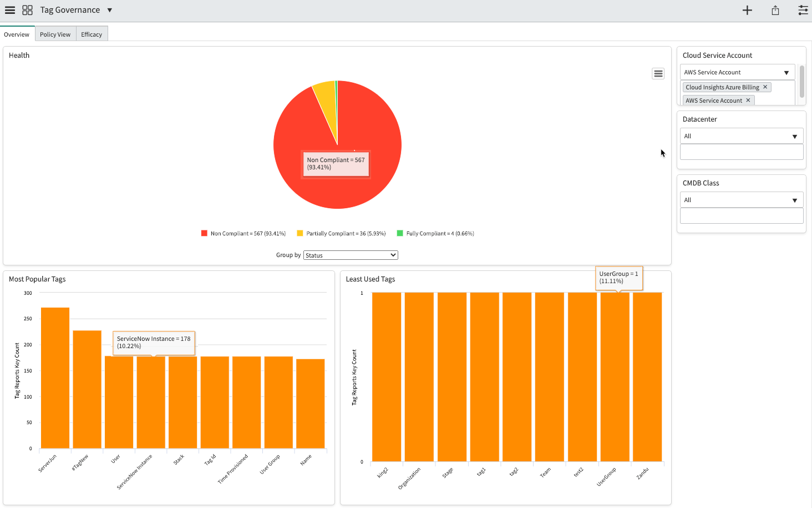Click the plus icon to add content

[x=747, y=10]
